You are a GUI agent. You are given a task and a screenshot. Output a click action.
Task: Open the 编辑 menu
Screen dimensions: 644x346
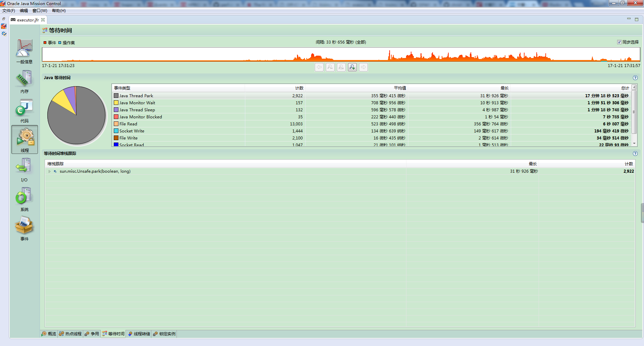pyautogui.click(x=24, y=11)
